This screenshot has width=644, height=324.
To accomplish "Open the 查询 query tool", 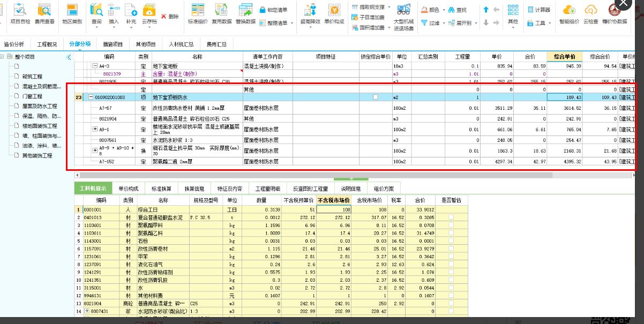I will (96, 14).
